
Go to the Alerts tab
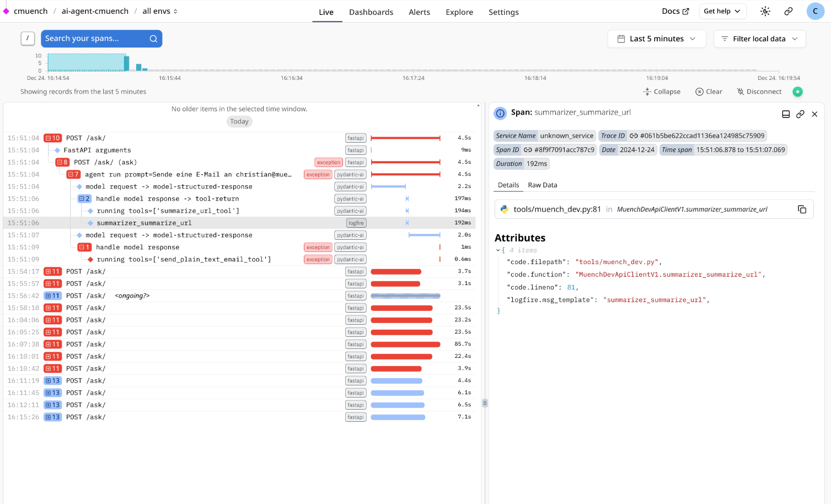click(419, 12)
